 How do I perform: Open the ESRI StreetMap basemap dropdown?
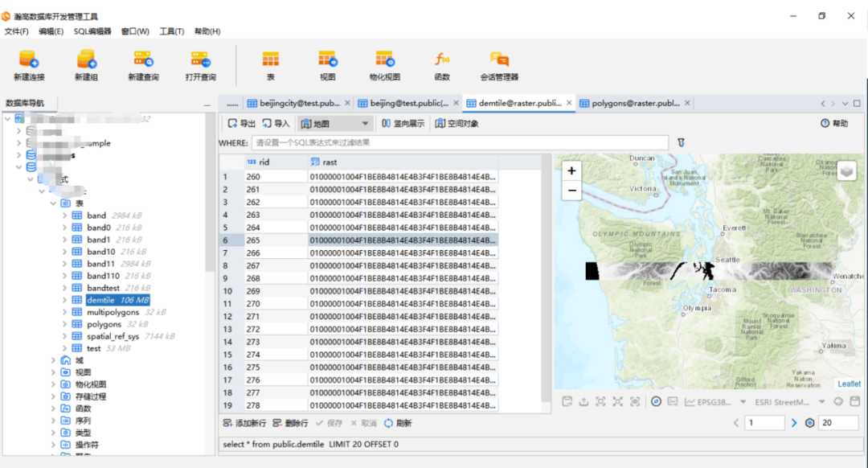tap(821, 402)
